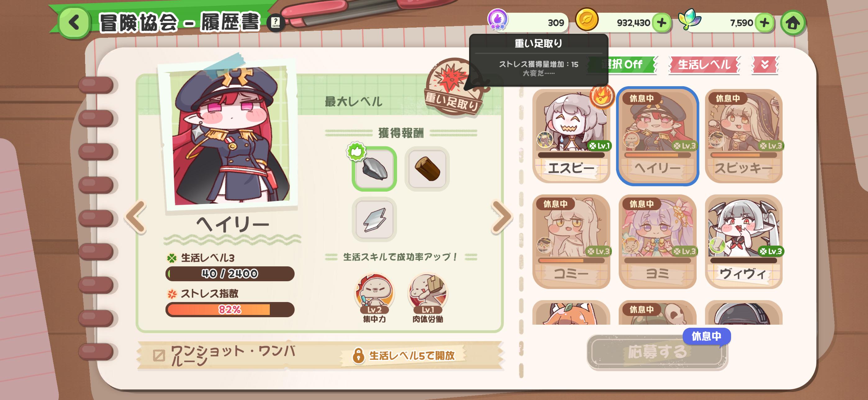Add more crystal gems with plus

click(x=764, y=23)
